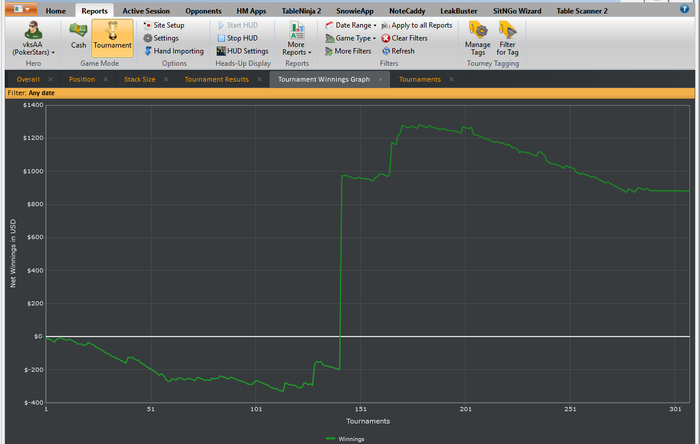Image resolution: width=700 pixels, height=444 pixels.
Task: Expand the Game Type filter dropdown
Action: click(351, 38)
